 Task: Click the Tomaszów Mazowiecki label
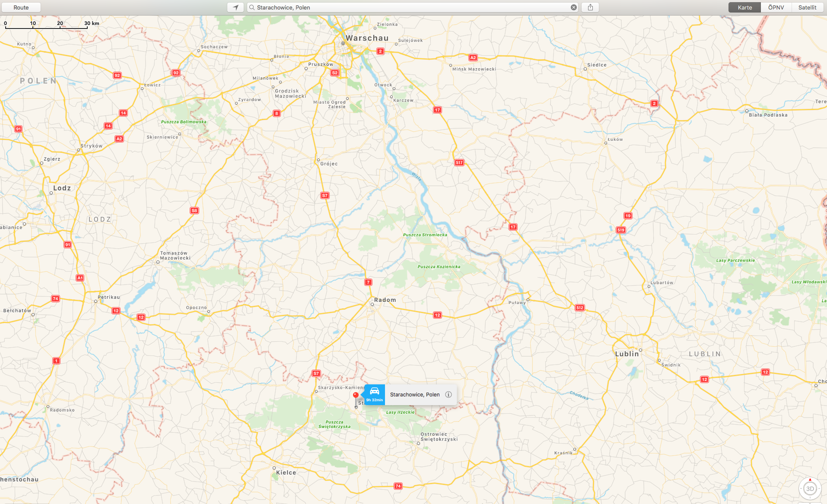[175, 256]
